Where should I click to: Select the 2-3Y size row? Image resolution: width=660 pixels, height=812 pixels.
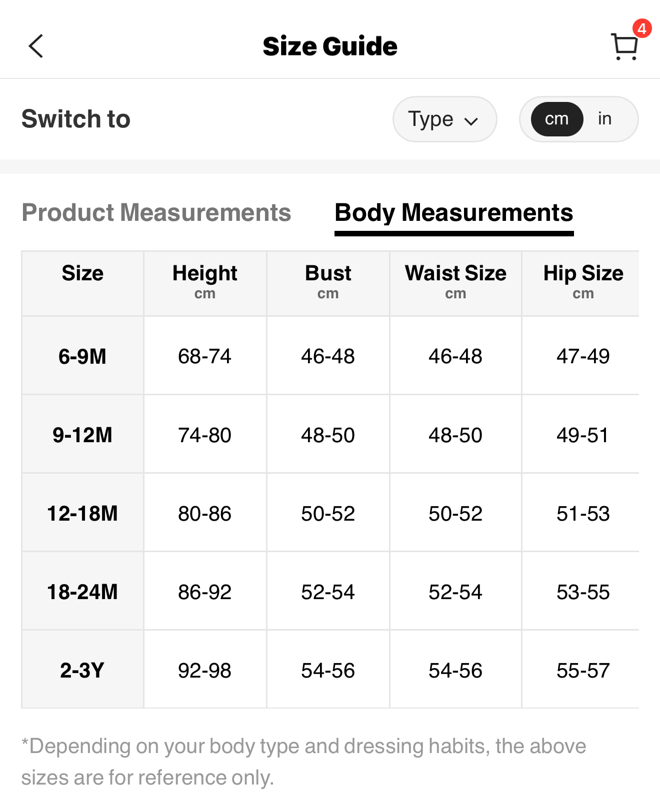(x=82, y=670)
